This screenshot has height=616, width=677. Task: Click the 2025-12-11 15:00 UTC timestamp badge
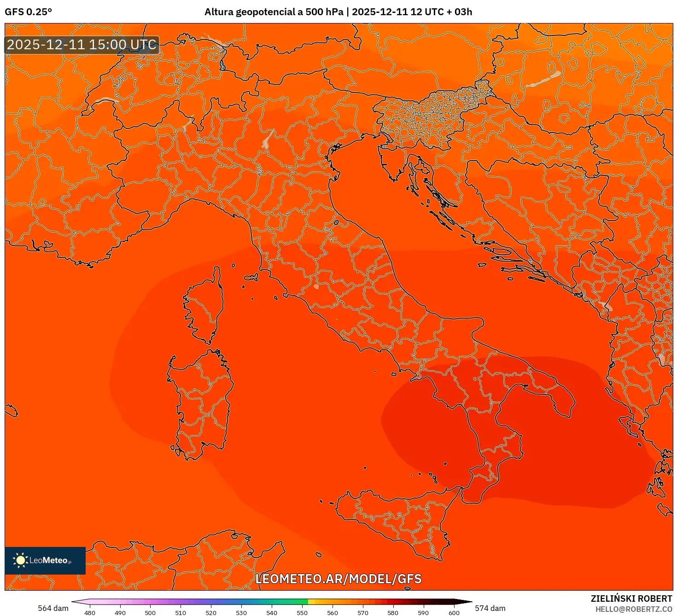coord(81,45)
